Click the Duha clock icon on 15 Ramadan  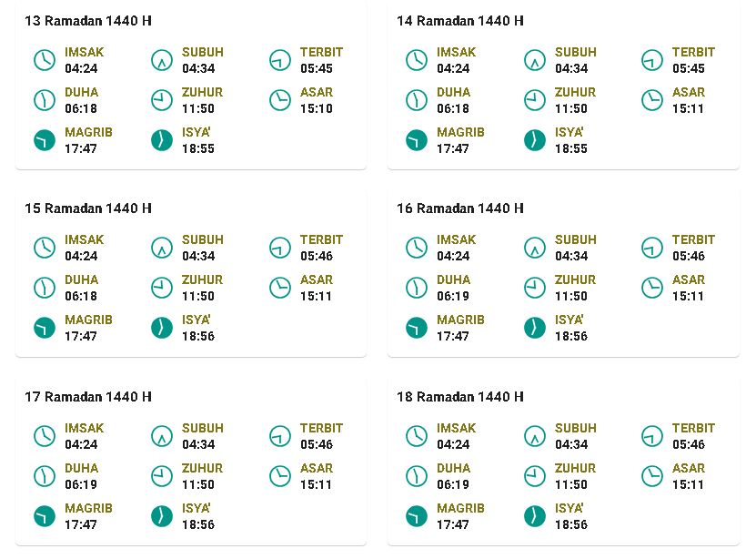(45, 288)
